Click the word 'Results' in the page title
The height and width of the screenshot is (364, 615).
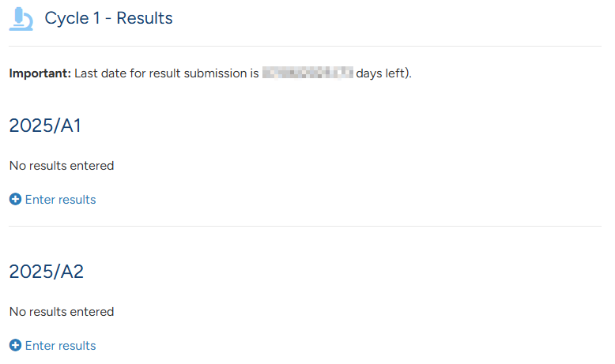(145, 18)
